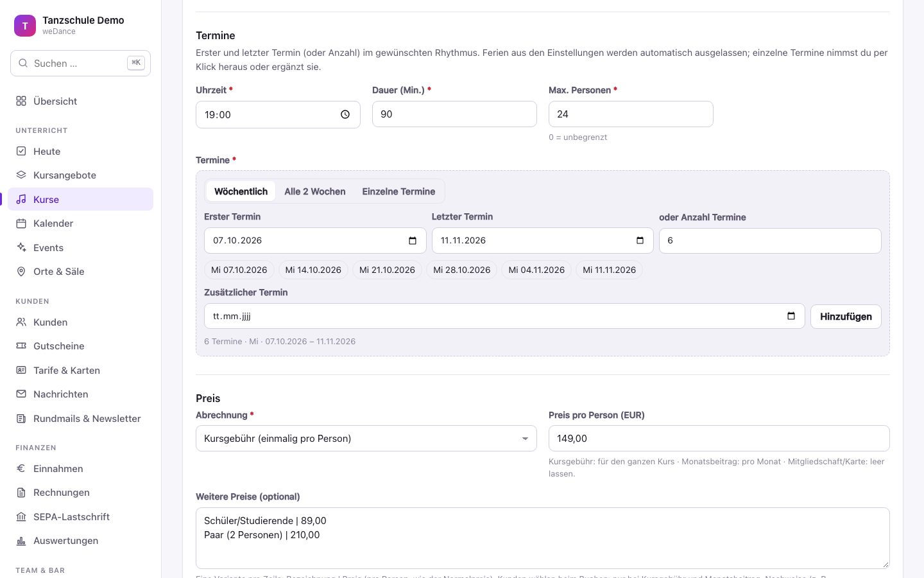Click the Auswertungen chart icon
This screenshot has height=578, width=924.
tap(21, 540)
